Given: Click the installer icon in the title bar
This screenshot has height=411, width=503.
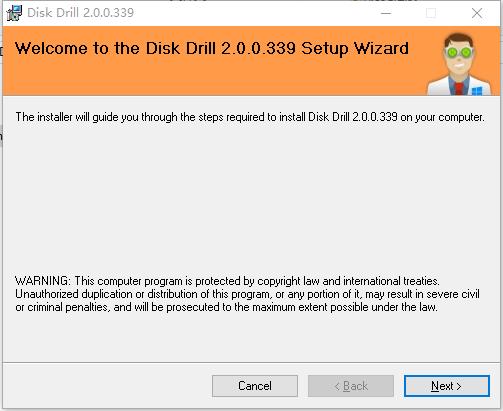Looking at the screenshot, I should pos(14,13).
